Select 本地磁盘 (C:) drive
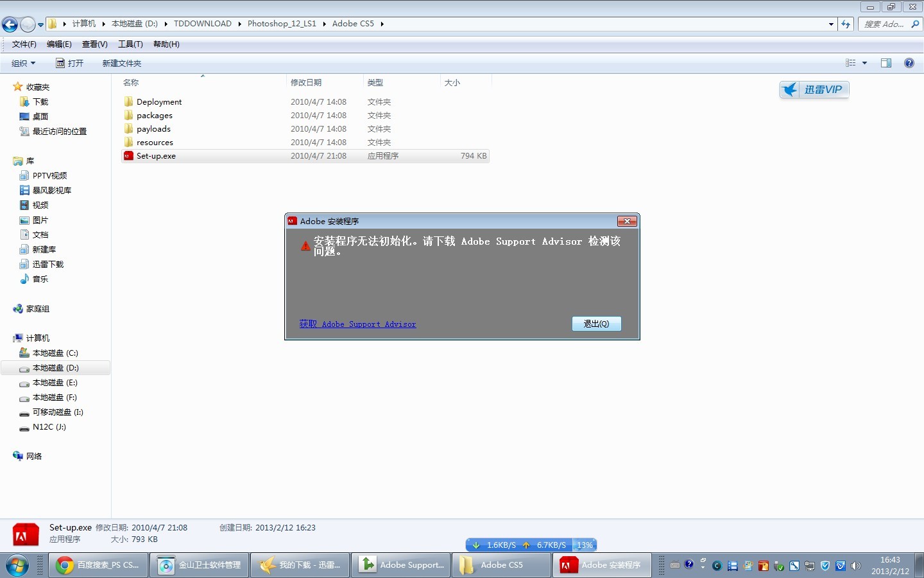Viewport: 924px width, 578px height. 55,353
